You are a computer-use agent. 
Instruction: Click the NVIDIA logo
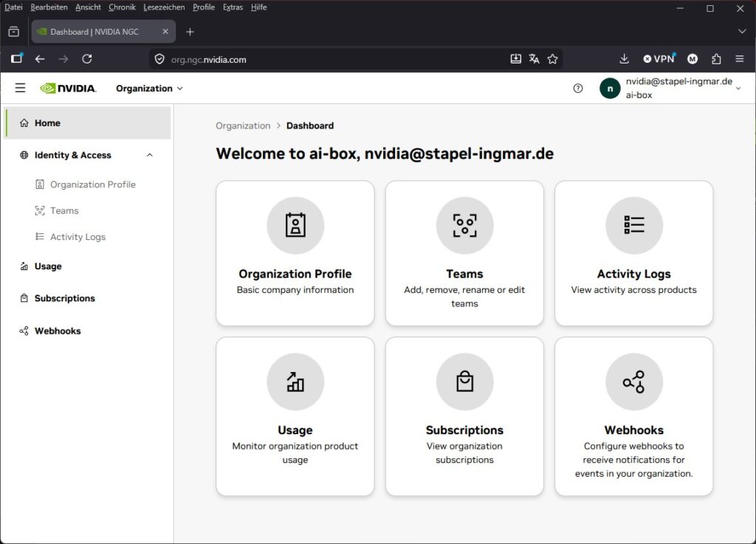pos(68,88)
